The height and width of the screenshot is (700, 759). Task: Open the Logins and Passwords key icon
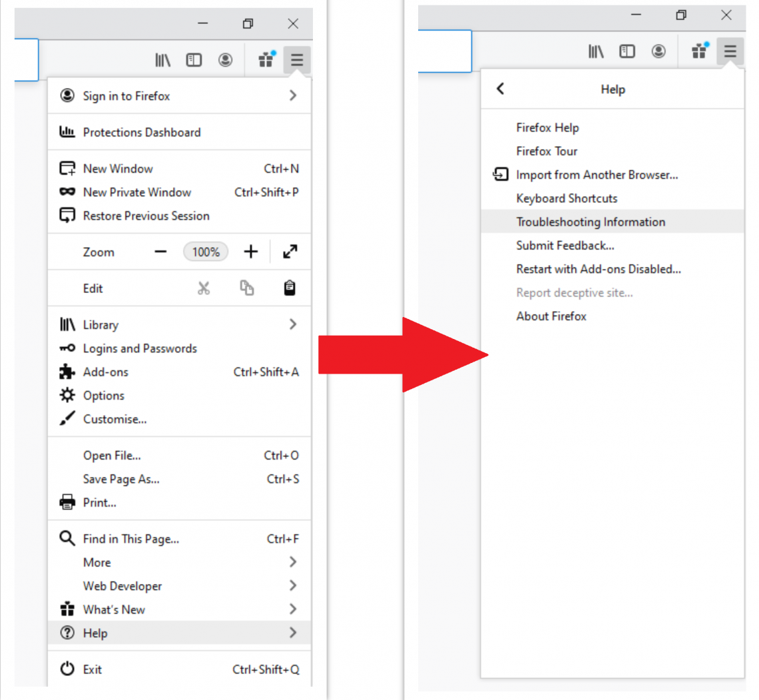[x=67, y=348]
